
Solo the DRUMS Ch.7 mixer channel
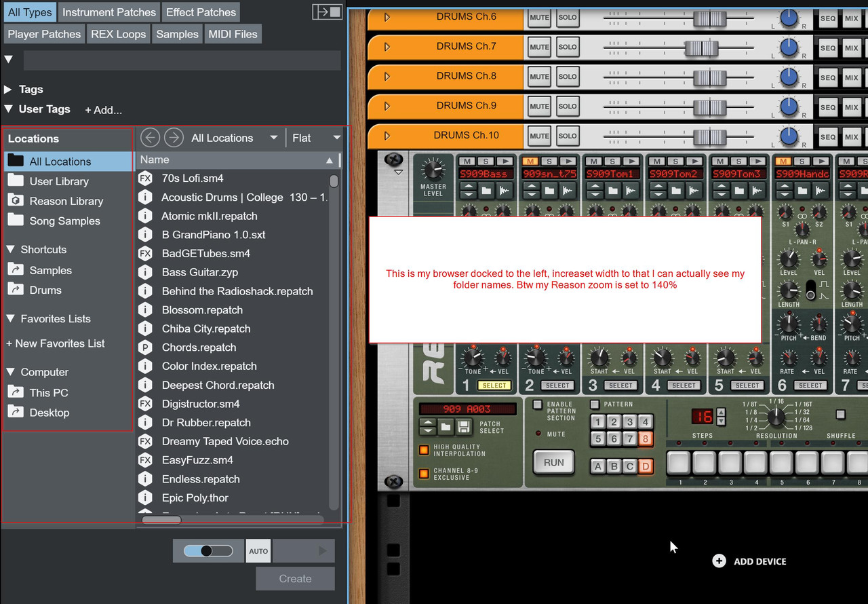[x=568, y=48]
